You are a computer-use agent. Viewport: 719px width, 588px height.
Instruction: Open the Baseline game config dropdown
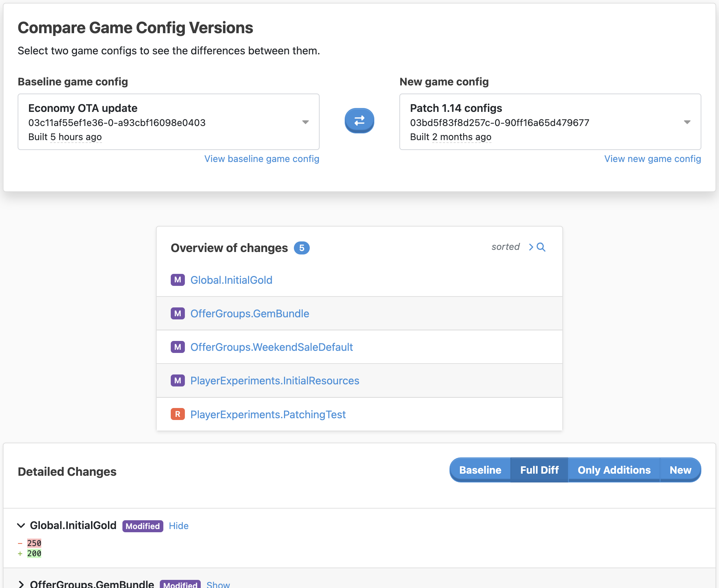[306, 122]
